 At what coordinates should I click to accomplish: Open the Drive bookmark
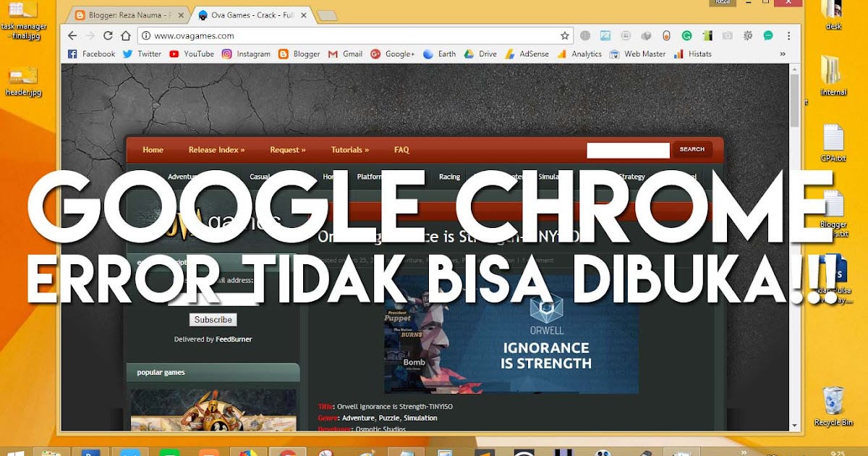pyautogui.click(x=480, y=54)
